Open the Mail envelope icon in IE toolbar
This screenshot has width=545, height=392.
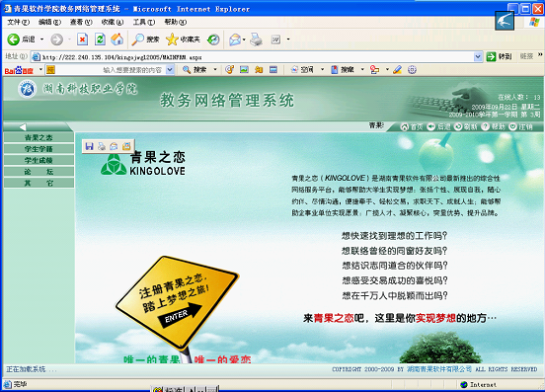(235, 39)
